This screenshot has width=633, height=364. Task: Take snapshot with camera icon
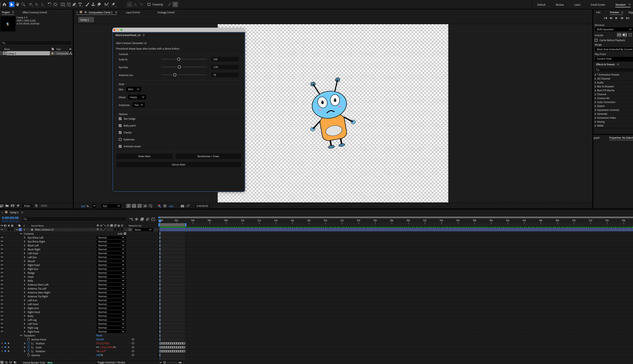coord(182,206)
